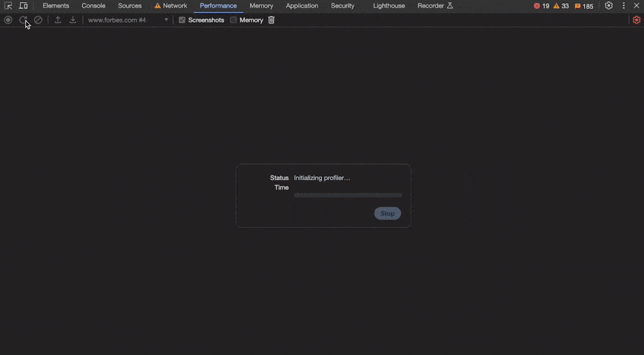
Task: Clear the recording with the clear icon
Action: pos(38,20)
